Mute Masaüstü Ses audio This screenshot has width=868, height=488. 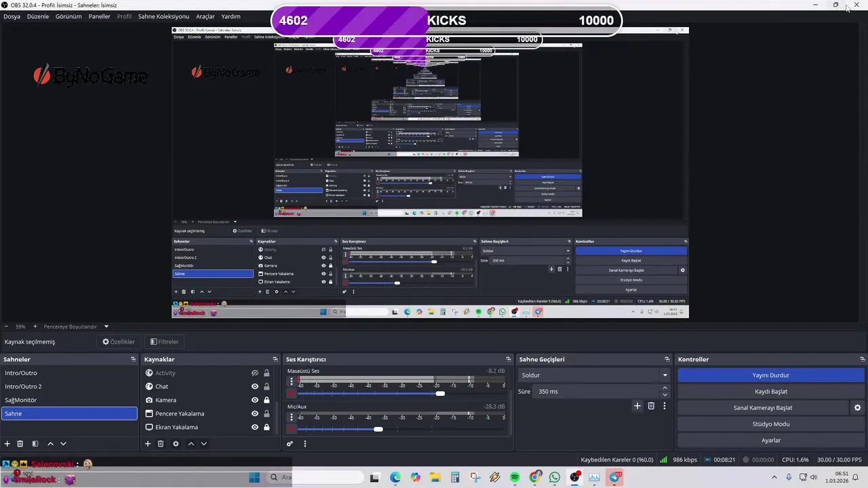click(x=292, y=394)
